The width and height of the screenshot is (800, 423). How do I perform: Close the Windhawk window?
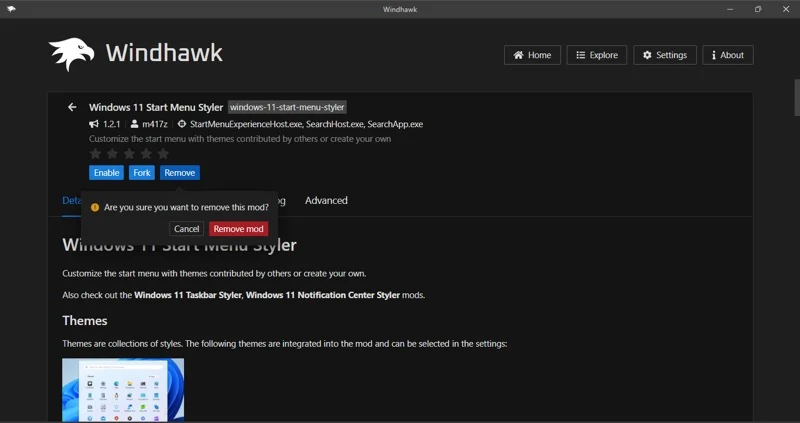[x=786, y=9]
